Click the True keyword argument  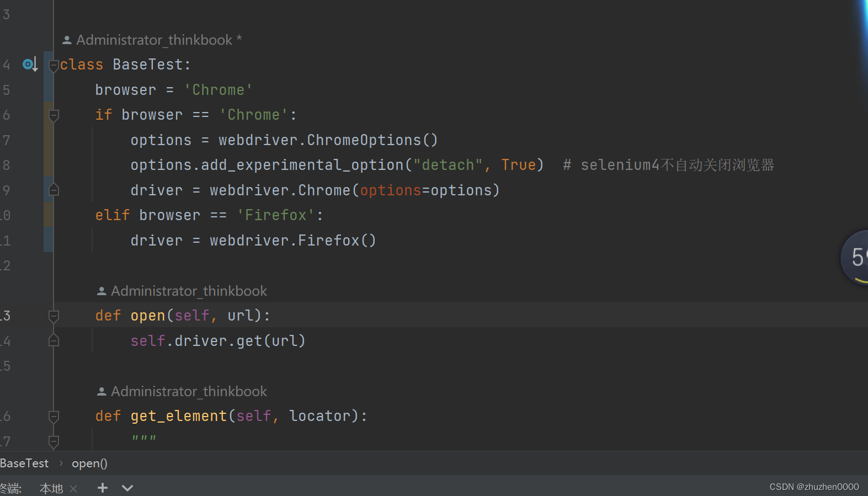(519, 165)
